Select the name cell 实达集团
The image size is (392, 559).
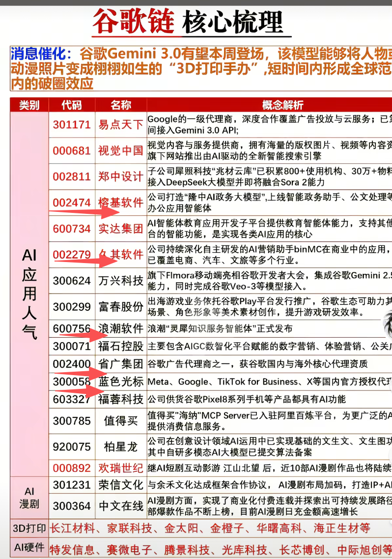(121, 229)
